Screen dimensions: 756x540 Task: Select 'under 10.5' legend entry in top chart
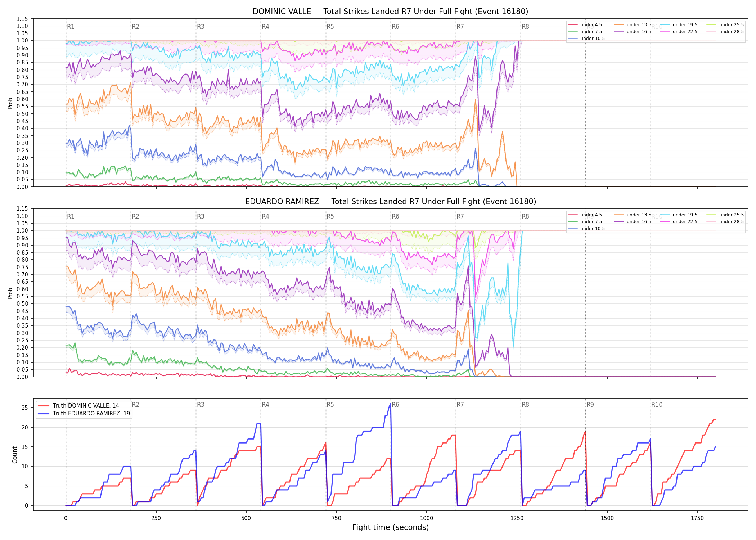click(x=586, y=39)
